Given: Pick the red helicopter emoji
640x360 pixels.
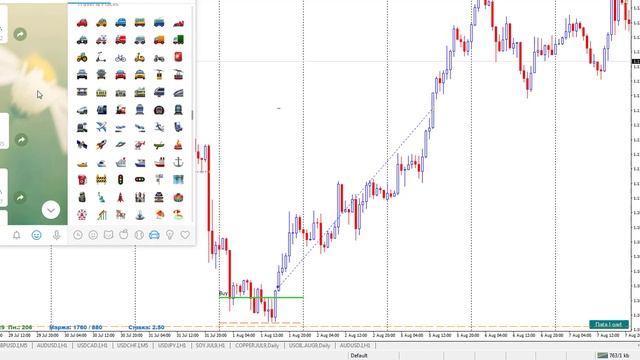Looking at the screenshot, I should [140, 144].
